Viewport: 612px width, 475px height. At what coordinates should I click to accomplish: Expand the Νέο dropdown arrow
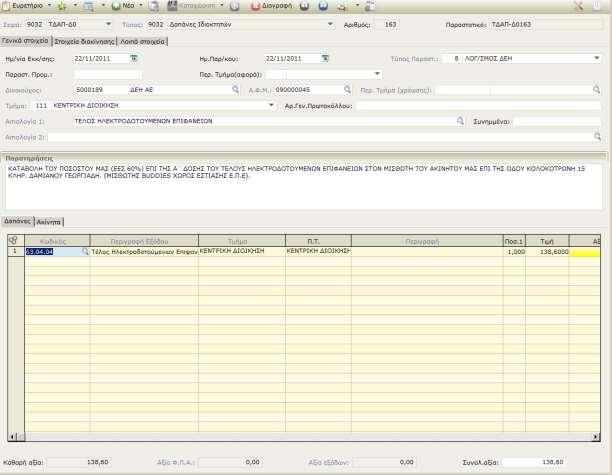pos(141,5)
